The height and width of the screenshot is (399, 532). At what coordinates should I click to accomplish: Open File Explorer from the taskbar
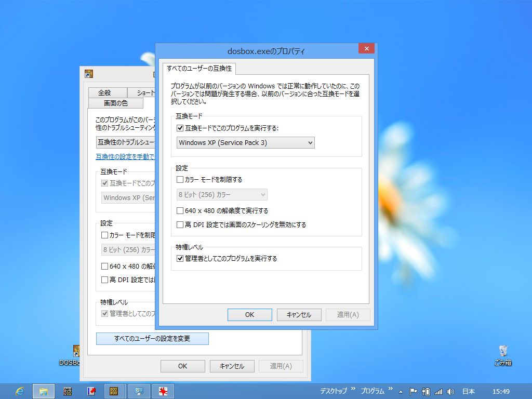point(44,391)
